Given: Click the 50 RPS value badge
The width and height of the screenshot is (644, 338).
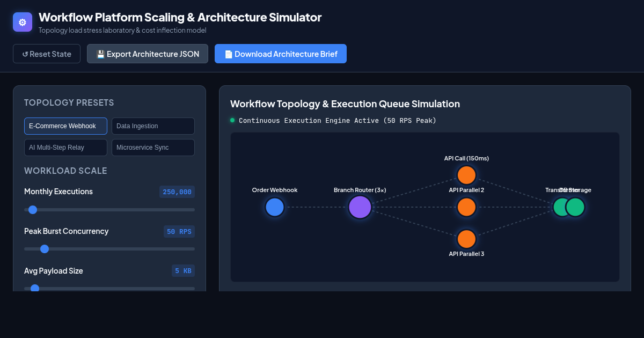Looking at the screenshot, I should coord(179,232).
